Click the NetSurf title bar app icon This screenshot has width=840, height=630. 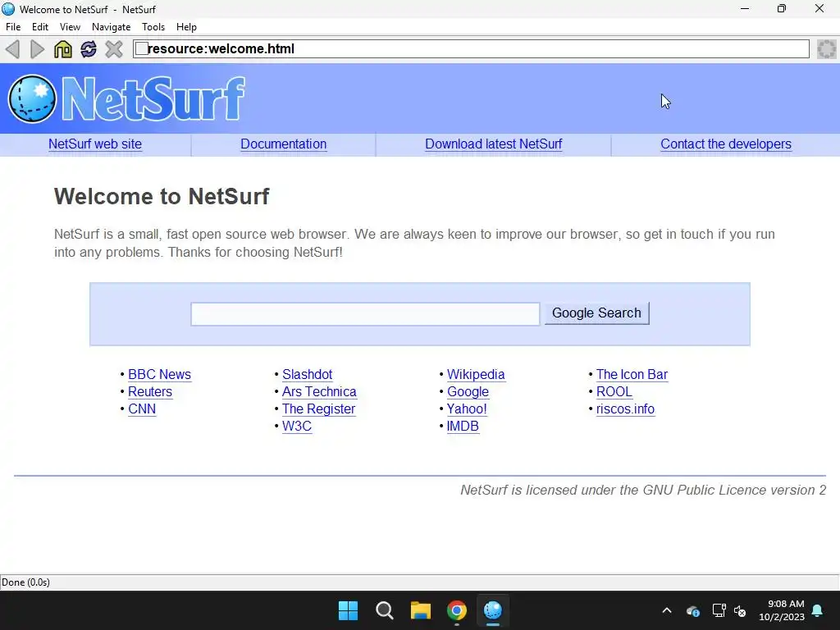pyautogui.click(x=8, y=9)
